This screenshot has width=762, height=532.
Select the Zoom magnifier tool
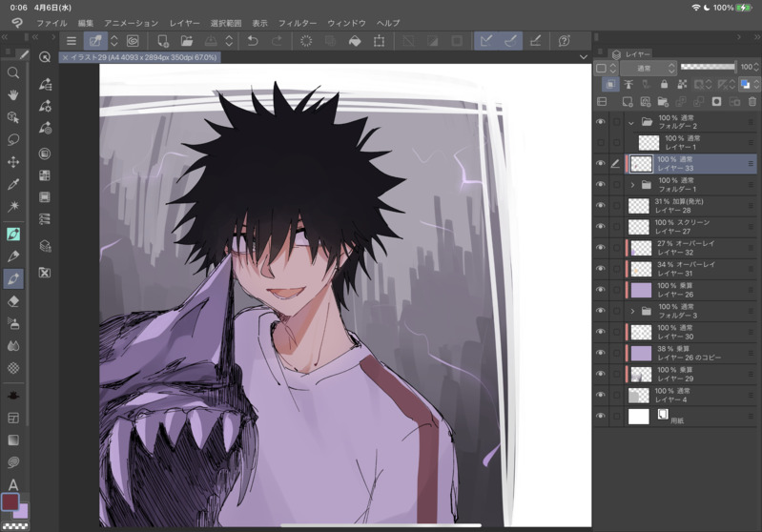click(13, 72)
